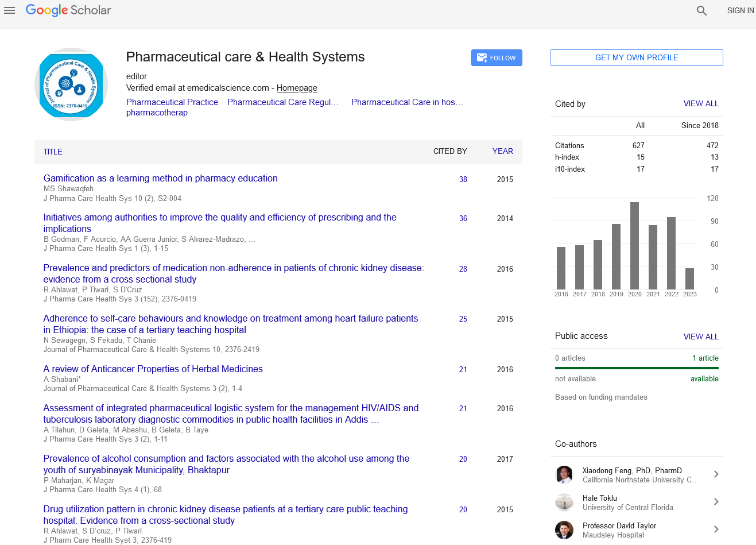The image size is (756, 545).
Task: Expand Professor David Taylor chevron
Action: 716,529
